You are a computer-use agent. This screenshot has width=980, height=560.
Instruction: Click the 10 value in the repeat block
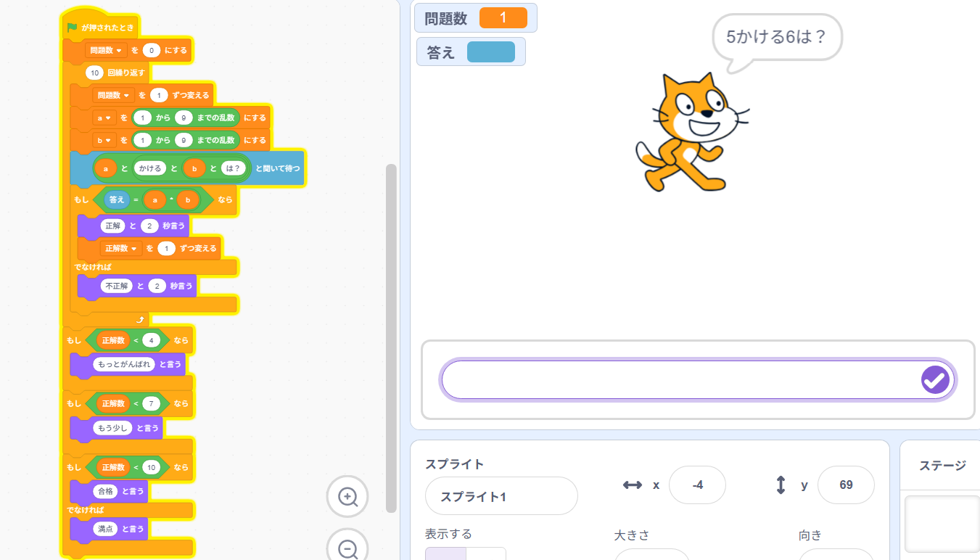pyautogui.click(x=95, y=73)
